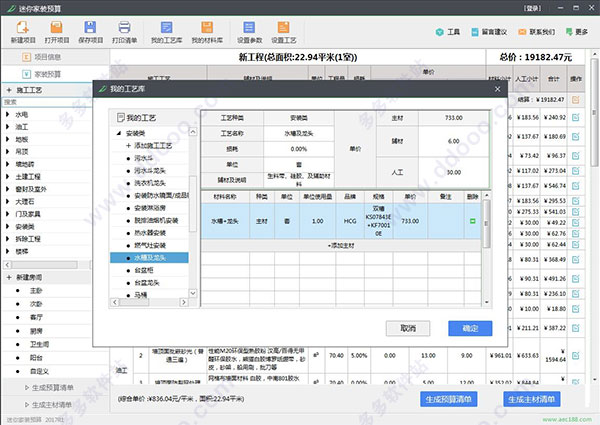Click edit icon in ¥387.22 row

click(x=576, y=328)
